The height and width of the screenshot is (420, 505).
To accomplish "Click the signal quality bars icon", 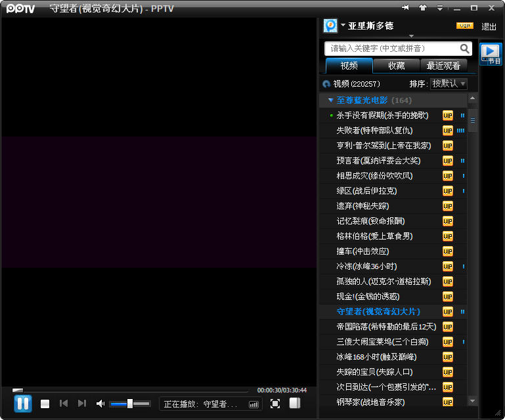I will 254,404.
